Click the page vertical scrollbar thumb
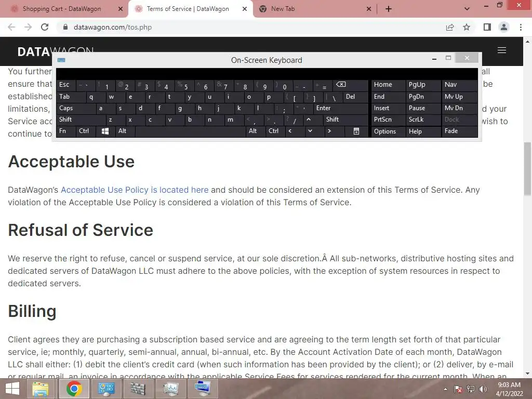 [x=527, y=169]
